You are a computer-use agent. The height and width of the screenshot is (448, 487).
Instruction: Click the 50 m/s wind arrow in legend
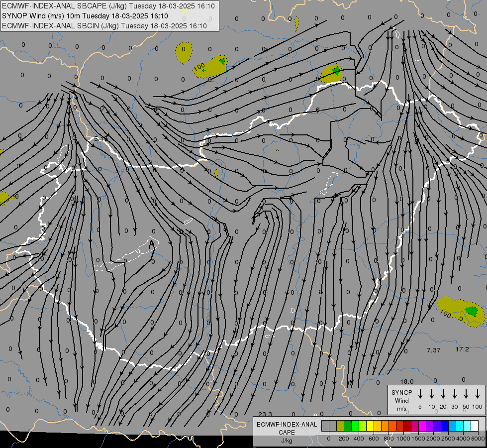(466, 394)
